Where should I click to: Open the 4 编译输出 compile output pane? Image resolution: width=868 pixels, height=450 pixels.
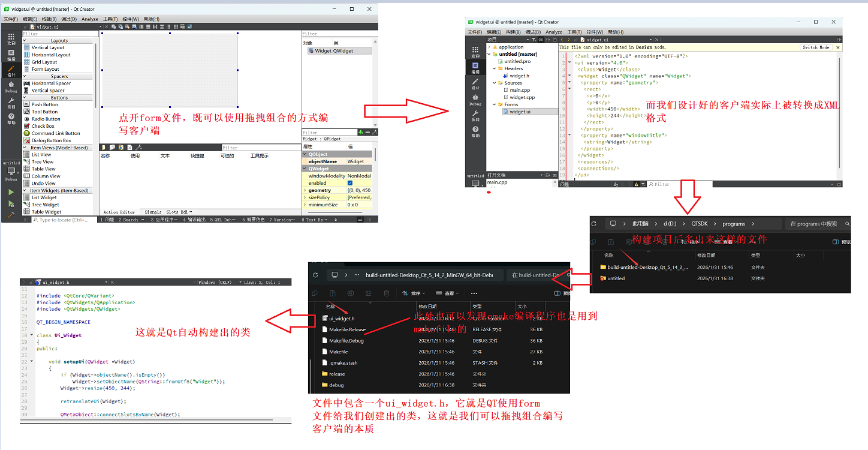point(194,220)
